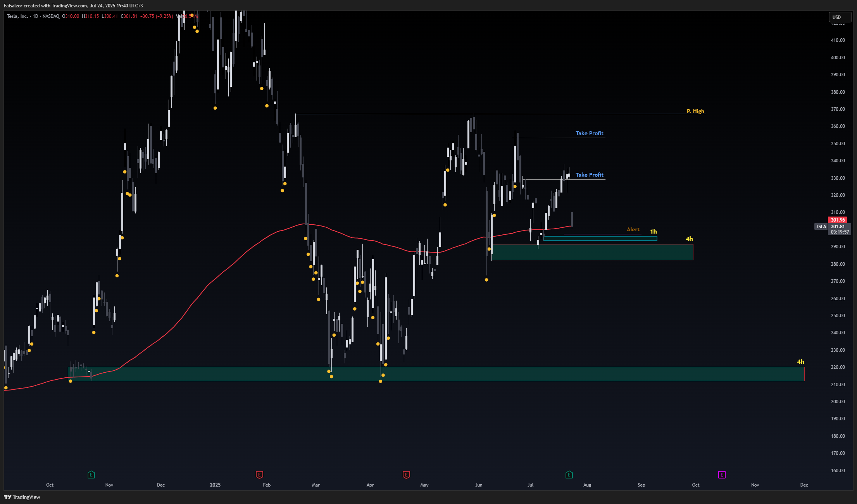Open the green earnings marker between Oct and Nov 2024

click(x=91, y=475)
